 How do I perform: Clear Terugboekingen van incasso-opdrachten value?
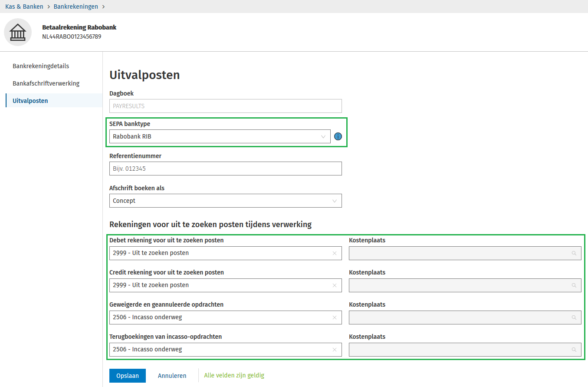[335, 350]
